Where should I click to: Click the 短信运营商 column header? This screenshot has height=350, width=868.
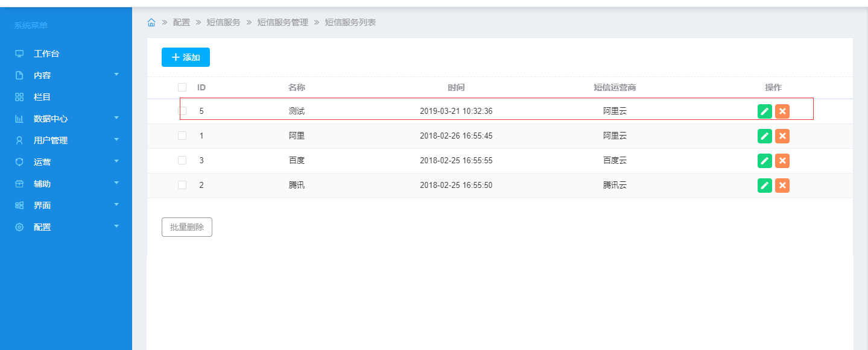[615, 87]
